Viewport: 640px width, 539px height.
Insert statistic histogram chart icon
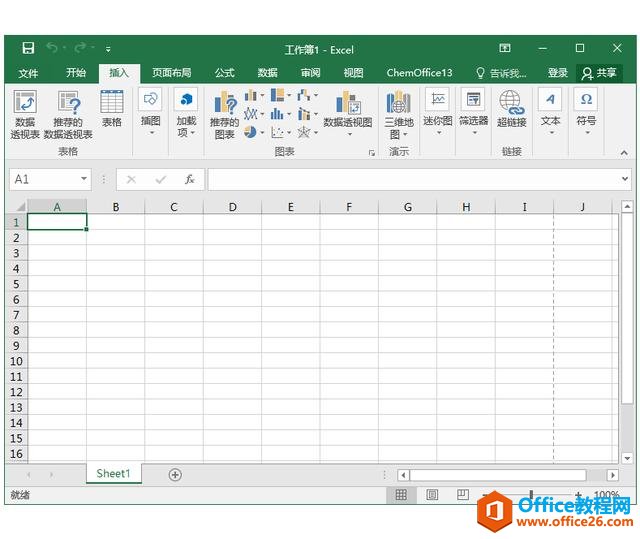pyautogui.click(x=278, y=114)
